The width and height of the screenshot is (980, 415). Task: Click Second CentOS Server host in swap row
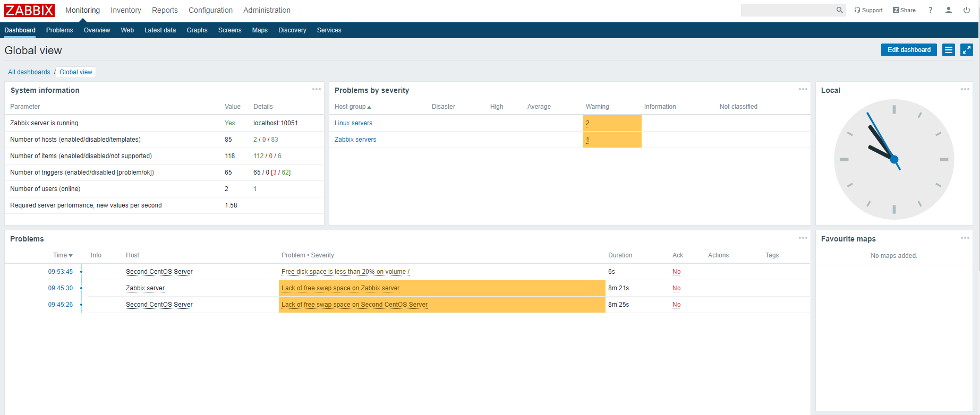click(x=159, y=305)
